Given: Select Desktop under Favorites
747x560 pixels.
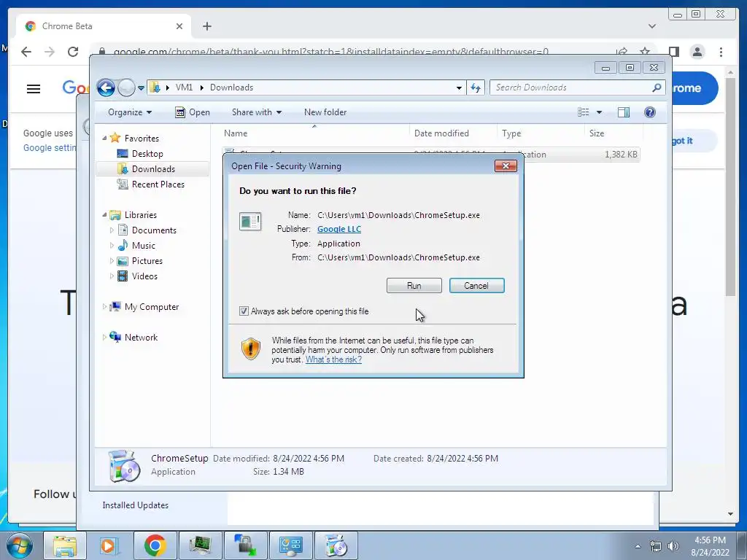Looking at the screenshot, I should (147, 154).
